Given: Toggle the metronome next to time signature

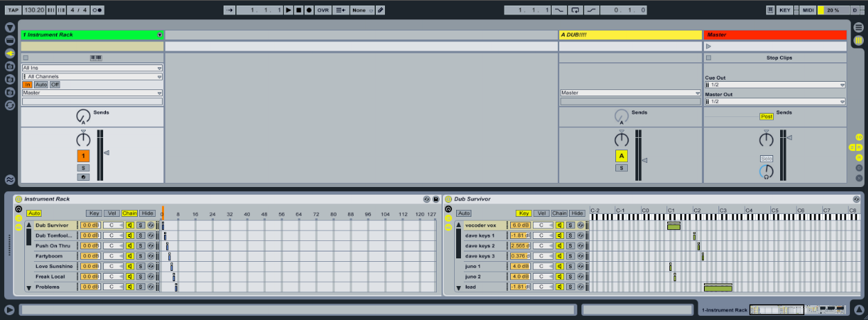Looking at the screenshot, I should tap(98, 10).
